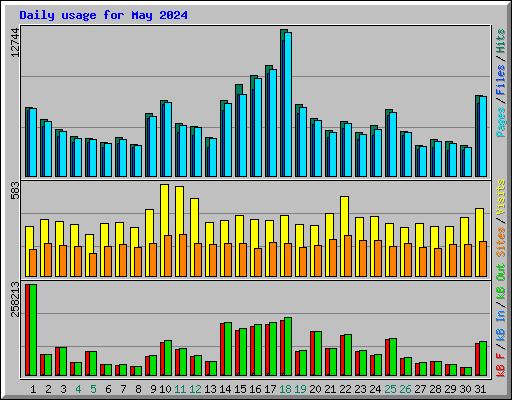Click day 31 on the x-axis
This screenshot has width=512, height=400.
pos(480,389)
